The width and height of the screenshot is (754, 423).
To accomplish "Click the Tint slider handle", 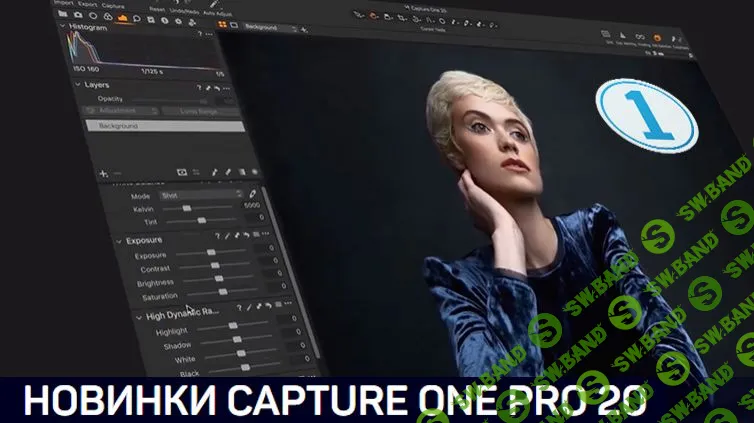I will (202, 220).
